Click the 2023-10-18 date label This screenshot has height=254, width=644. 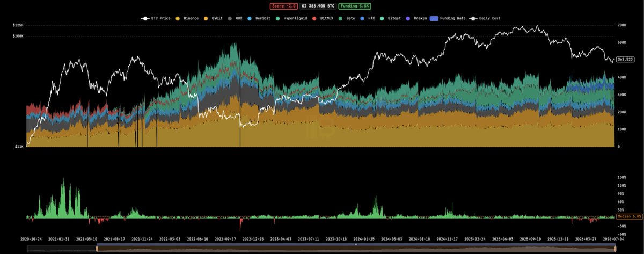[x=336, y=238]
